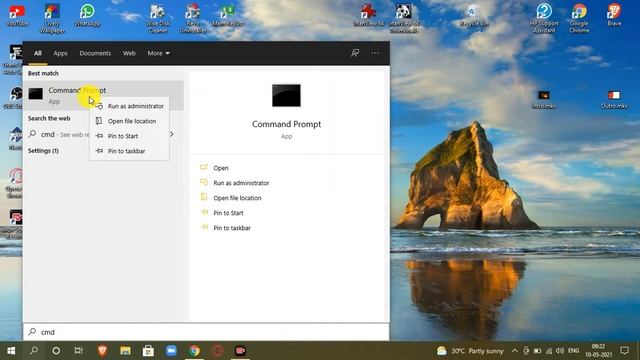Select the Recycle Bin desktop icon
Screen dimensions: 640x360
coord(473,16)
